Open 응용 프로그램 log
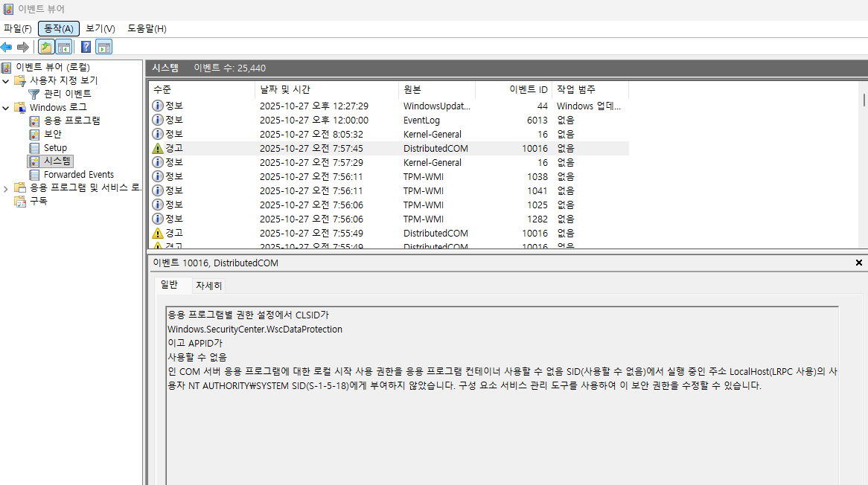 (72, 121)
